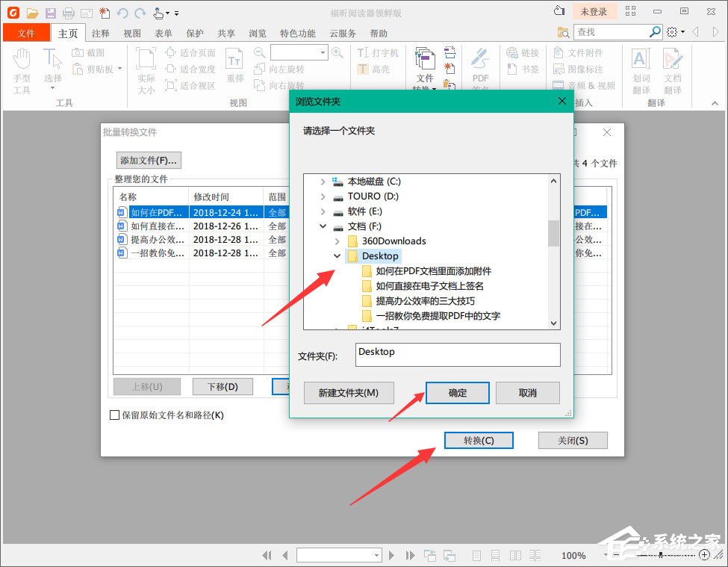Click the Word Translate (划词翻译) icon
Screen dimensions: 728x567
(641, 67)
